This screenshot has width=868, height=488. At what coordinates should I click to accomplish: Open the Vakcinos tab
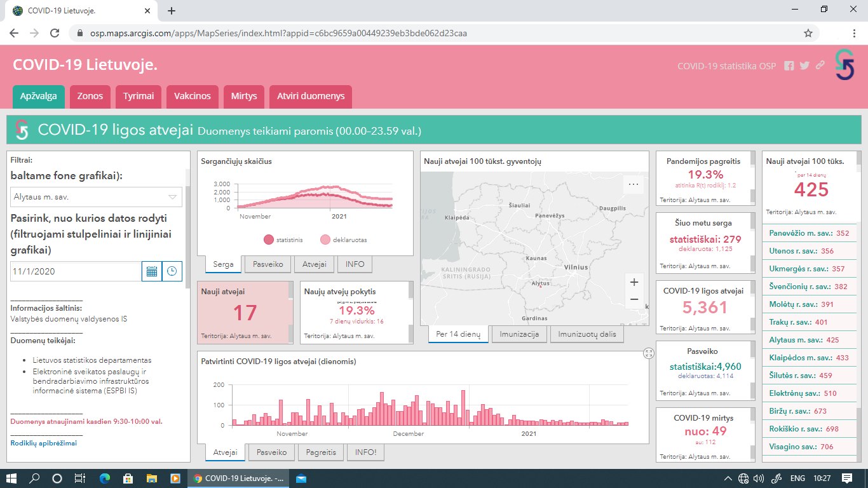(x=193, y=97)
